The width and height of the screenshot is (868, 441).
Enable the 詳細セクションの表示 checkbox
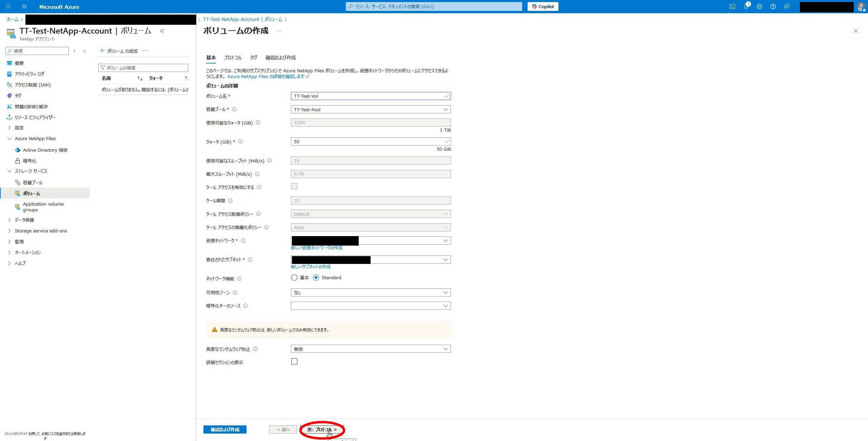click(x=294, y=362)
